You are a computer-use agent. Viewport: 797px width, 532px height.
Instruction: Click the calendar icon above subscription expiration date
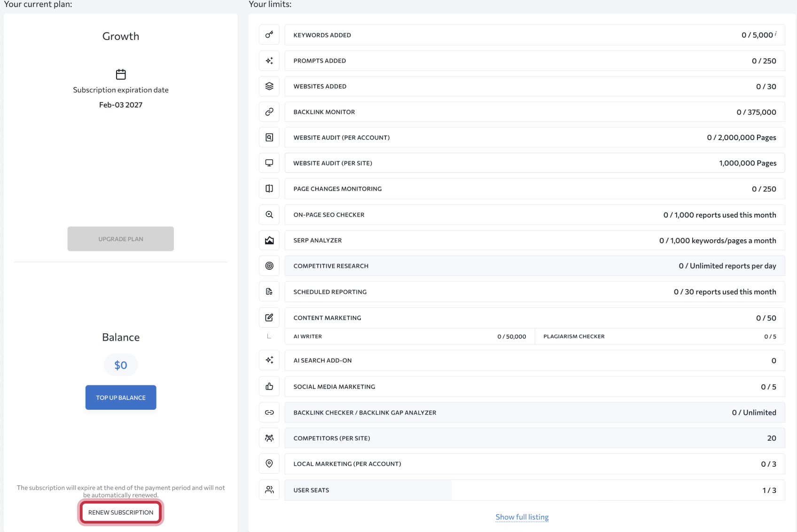click(x=121, y=74)
